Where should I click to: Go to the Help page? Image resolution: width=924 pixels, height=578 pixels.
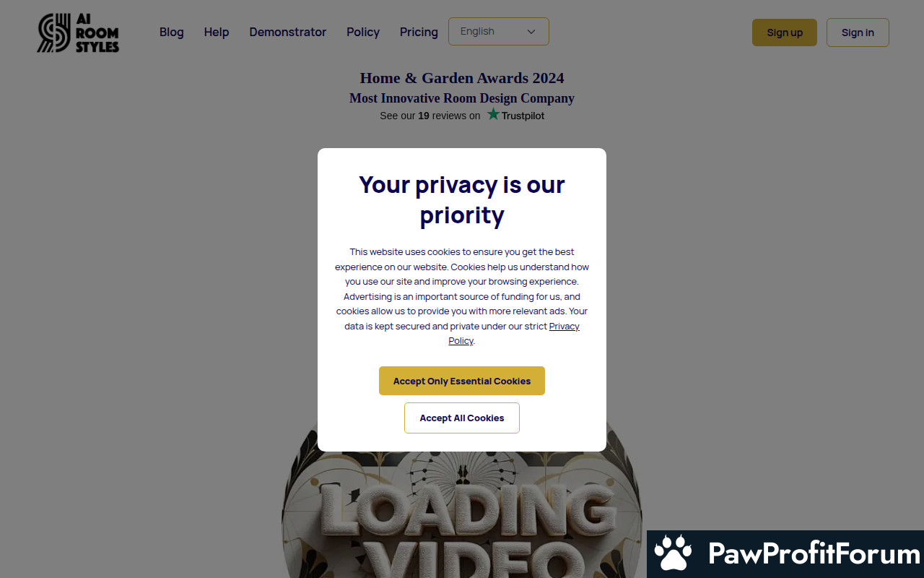pyautogui.click(x=216, y=33)
